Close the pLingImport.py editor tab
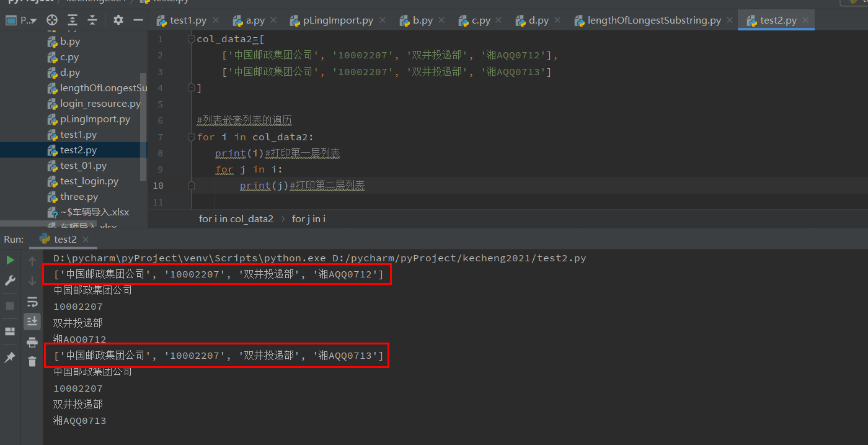This screenshot has width=868, height=445. [382, 20]
